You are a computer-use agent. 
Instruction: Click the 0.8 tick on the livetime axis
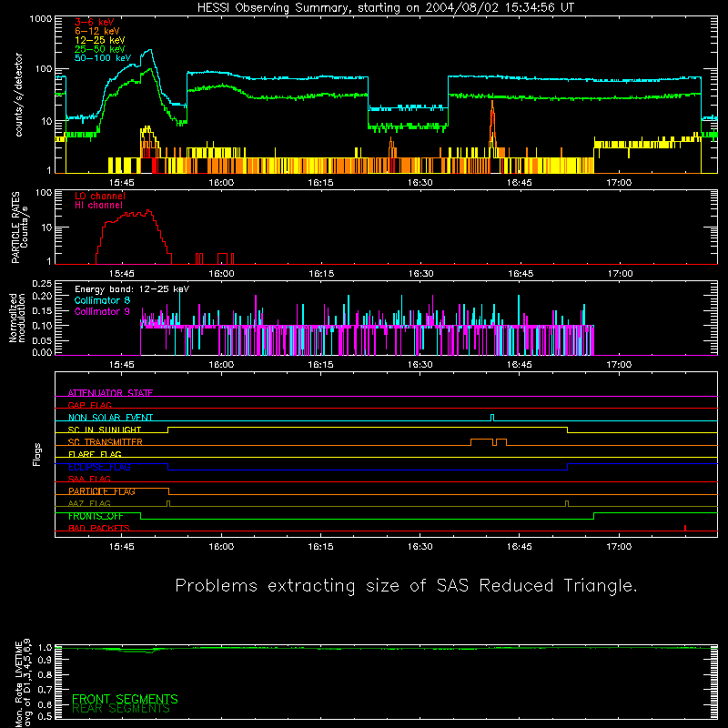[x=45, y=674]
